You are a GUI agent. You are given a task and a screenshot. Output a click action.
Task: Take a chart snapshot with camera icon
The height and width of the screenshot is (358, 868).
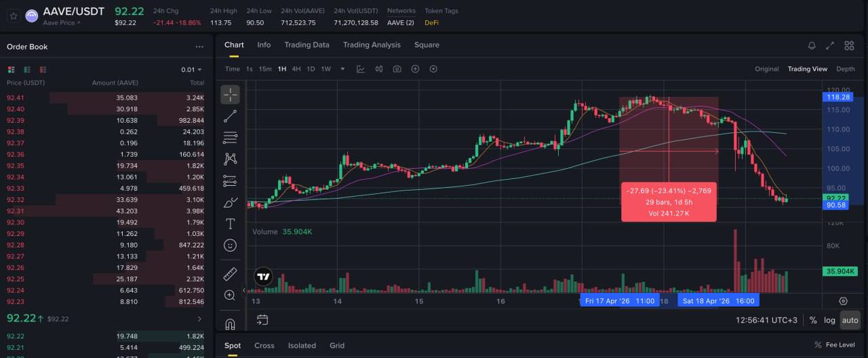point(397,69)
